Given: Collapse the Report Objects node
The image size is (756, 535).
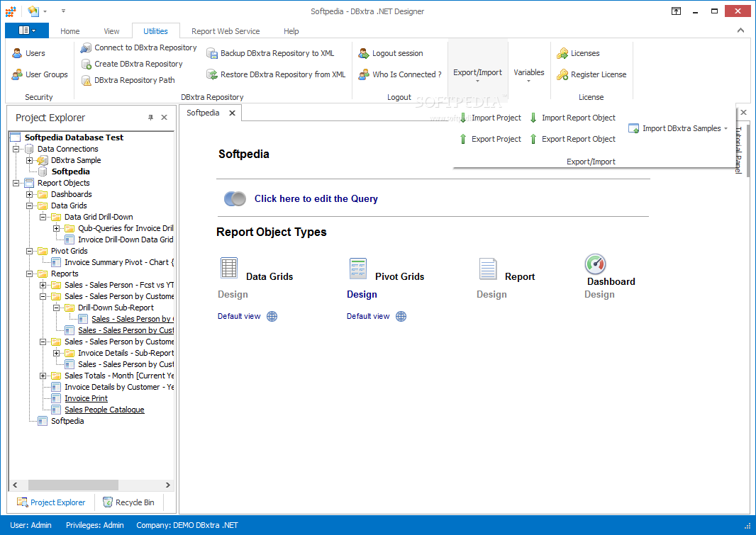Looking at the screenshot, I should point(16,183).
